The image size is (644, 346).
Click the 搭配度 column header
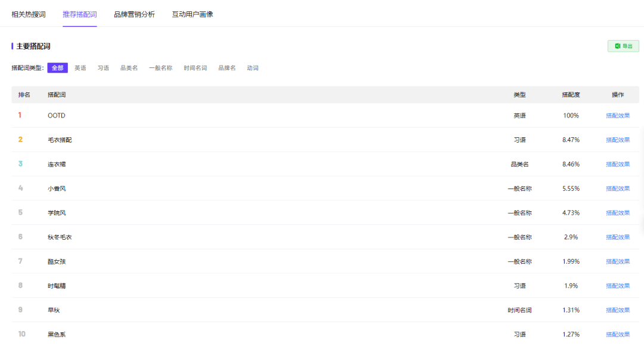coord(571,94)
